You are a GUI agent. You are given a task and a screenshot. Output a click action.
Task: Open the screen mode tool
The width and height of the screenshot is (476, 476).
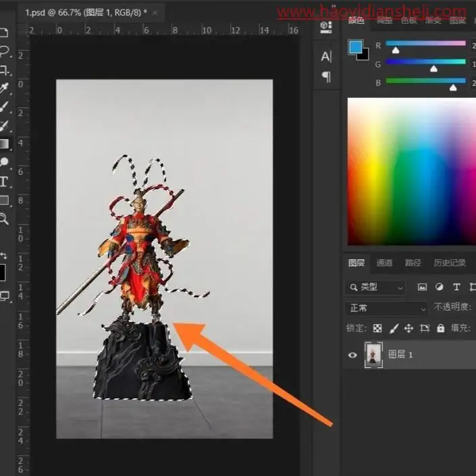coord(4,296)
